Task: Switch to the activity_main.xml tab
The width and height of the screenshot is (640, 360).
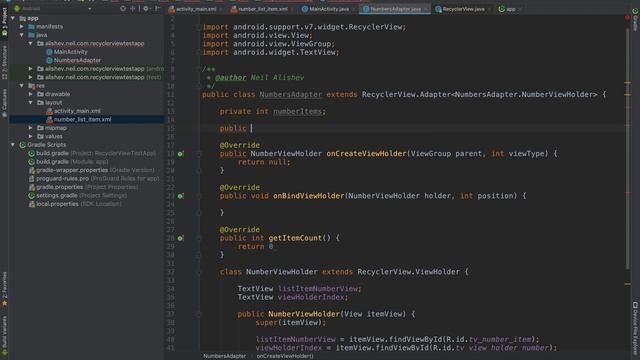Action: click(196, 9)
